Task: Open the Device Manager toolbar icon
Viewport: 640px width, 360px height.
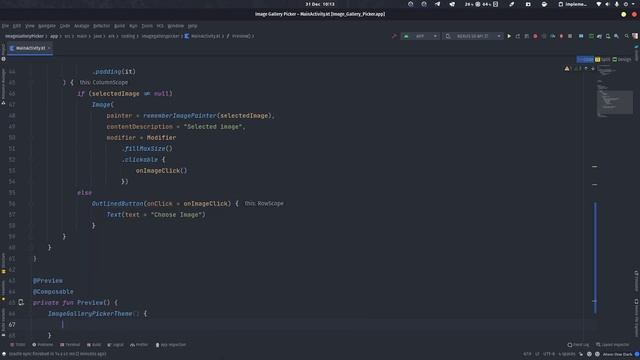Action: [608, 36]
